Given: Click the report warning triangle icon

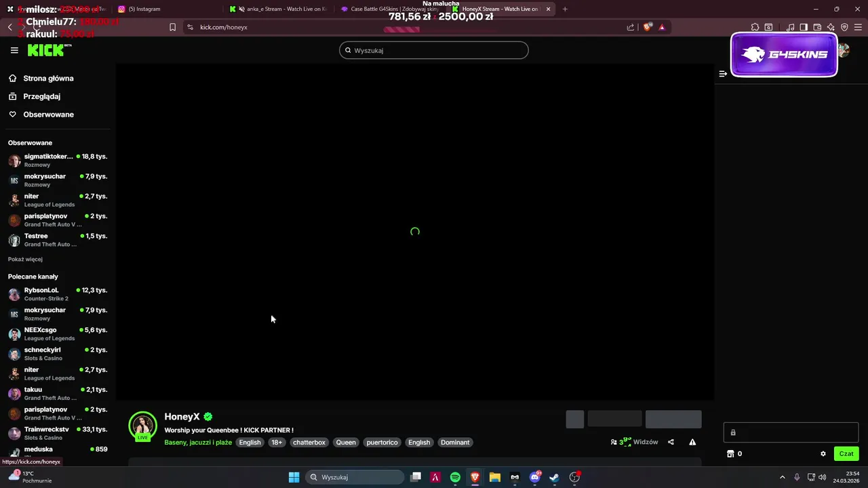Looking at the screenshot, I should click(x=692, y=442).
